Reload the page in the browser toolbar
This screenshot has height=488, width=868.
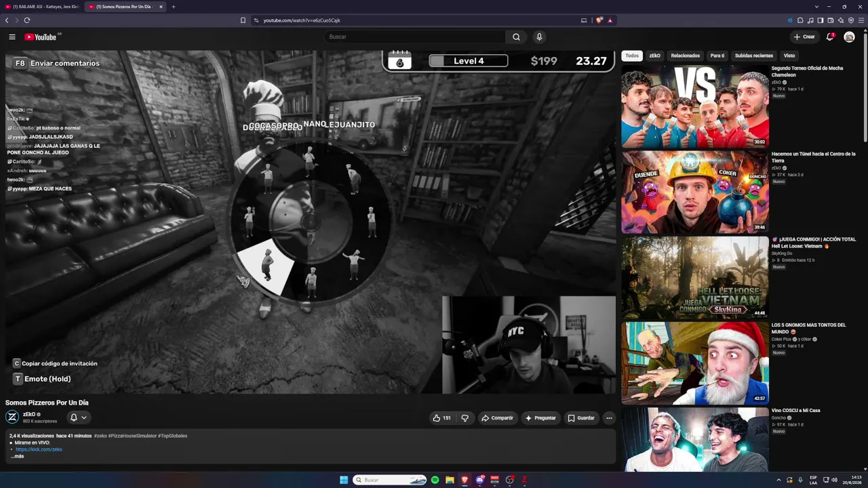coord(27,20)
